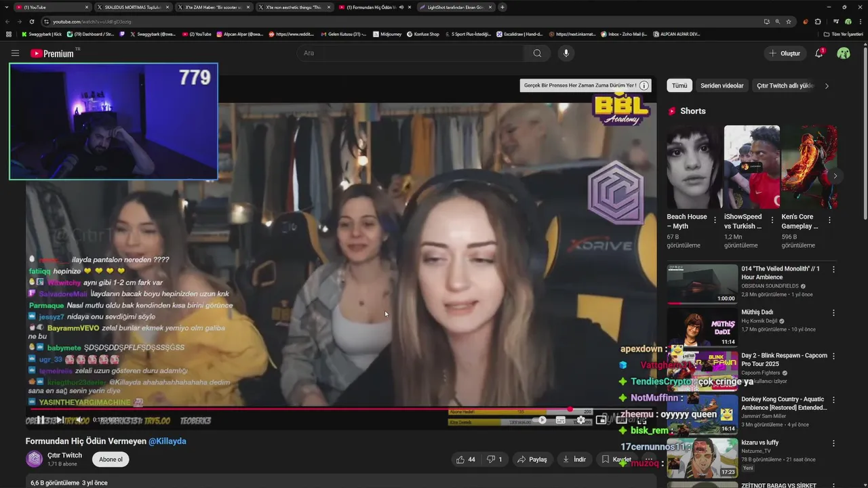Screen dimensions: 868x488
Task: Switch to X'te ZAM Haber browser tab
Action: [x=214, y=7]
